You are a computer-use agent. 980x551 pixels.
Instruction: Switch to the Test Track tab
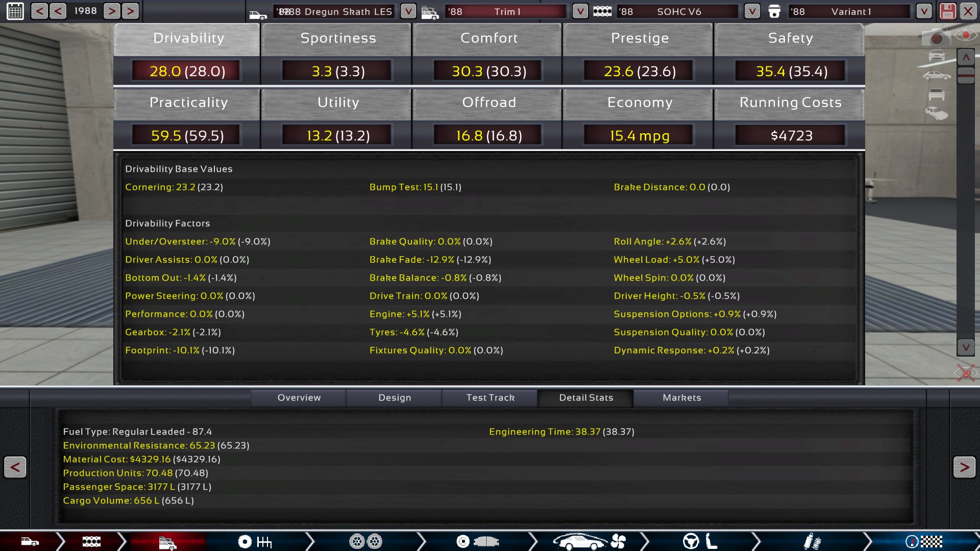tap(490, 397)
